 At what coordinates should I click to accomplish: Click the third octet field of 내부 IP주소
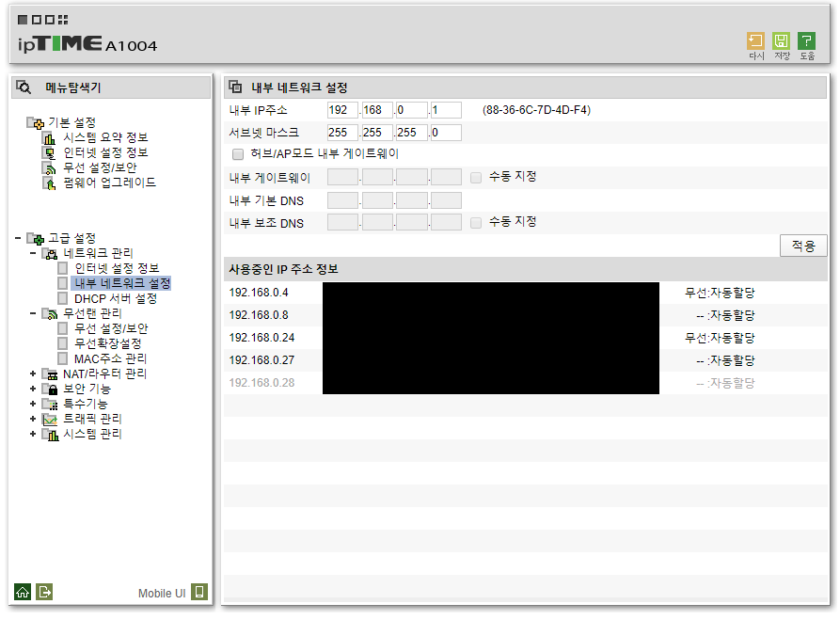point(411,110)
